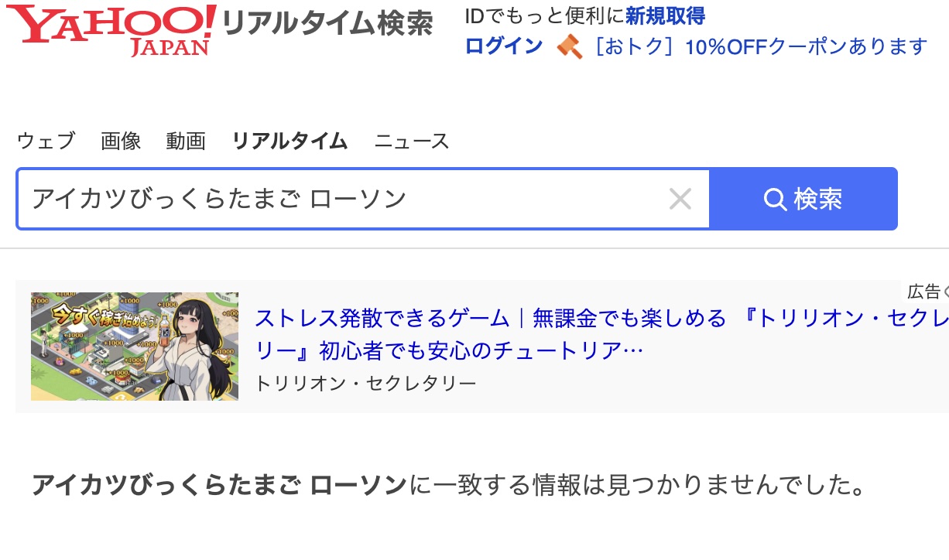Viewport: 949px width, 560px height.
Task: Click the ログイン link
Action: [504, 46]
